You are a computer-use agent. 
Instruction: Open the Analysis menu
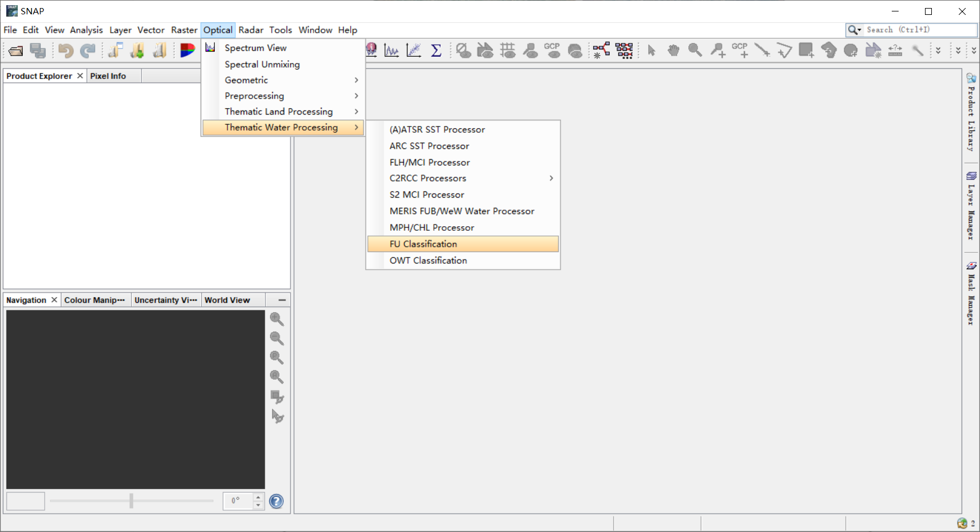tap(87, 30)
